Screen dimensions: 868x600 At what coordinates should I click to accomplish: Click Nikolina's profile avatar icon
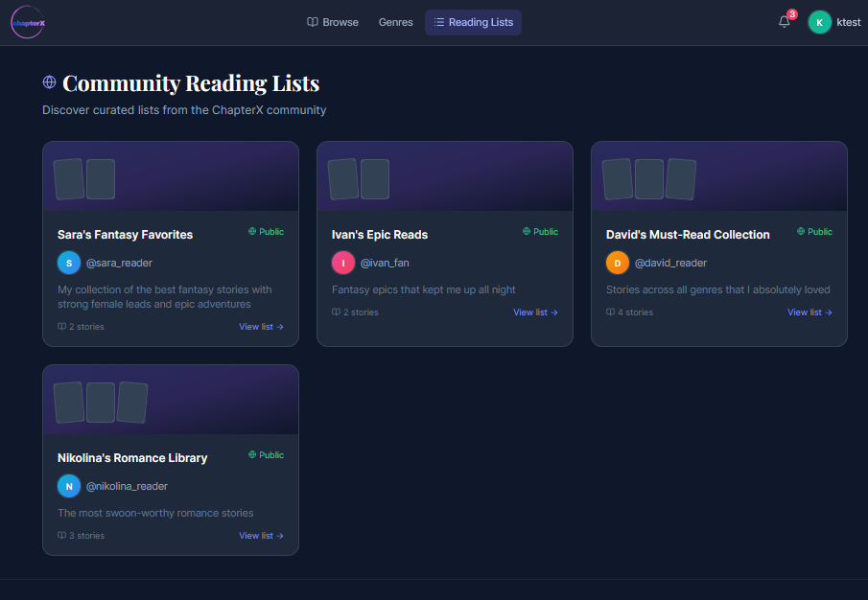coord(69,486)
